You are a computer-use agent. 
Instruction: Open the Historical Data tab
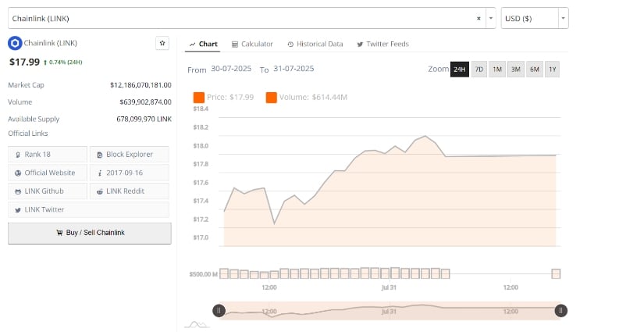pos(315,44)
